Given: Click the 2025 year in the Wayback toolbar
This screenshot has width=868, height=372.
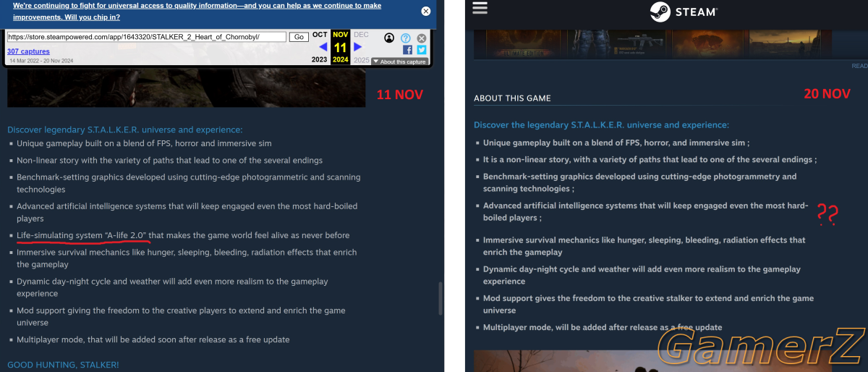Looking at the screenshot, I should pos(361,59).
